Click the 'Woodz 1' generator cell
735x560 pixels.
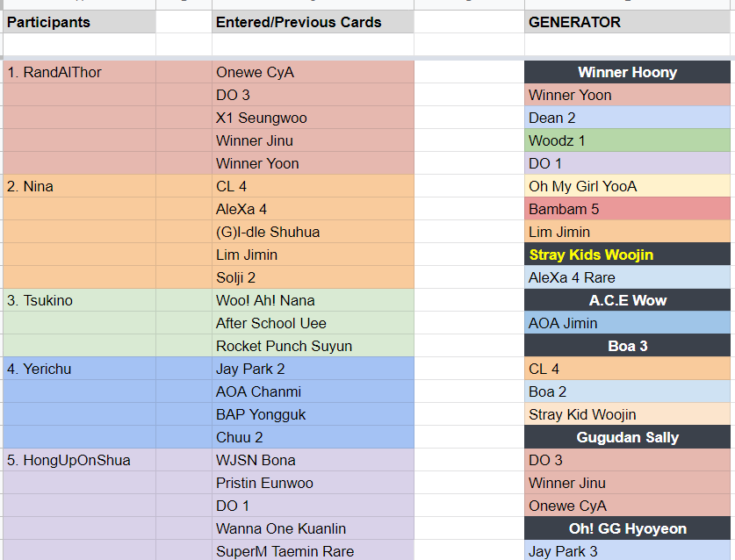tap(627, 140)
